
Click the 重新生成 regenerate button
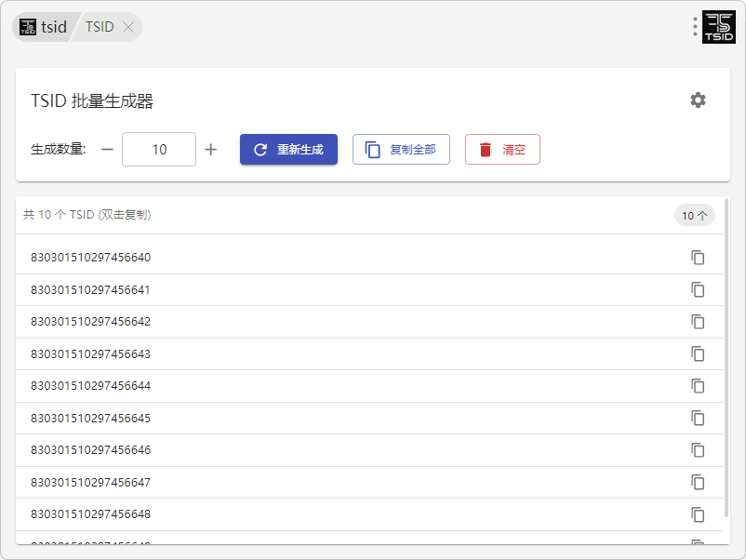288,150
